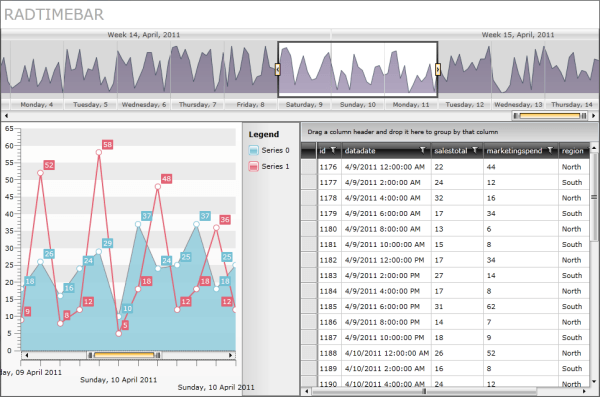Click the id cell 1178
The image size is (600, 397).
click(x=329, y=198)
